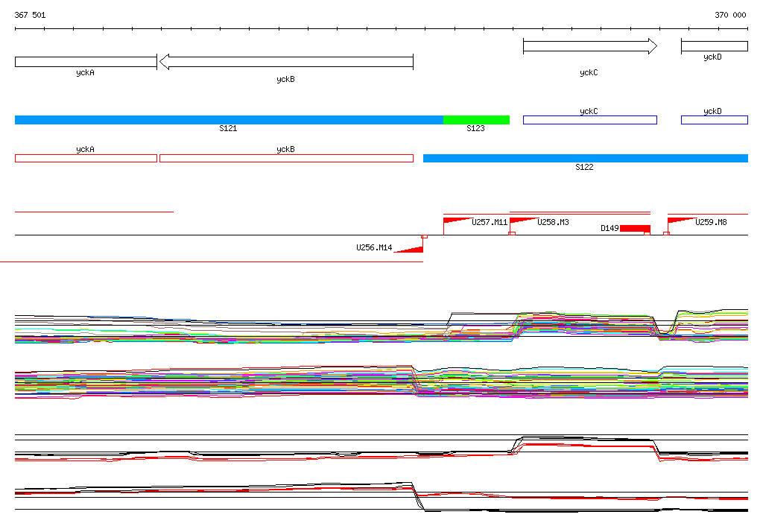Click the U257.M11 label text

(490, 222)
